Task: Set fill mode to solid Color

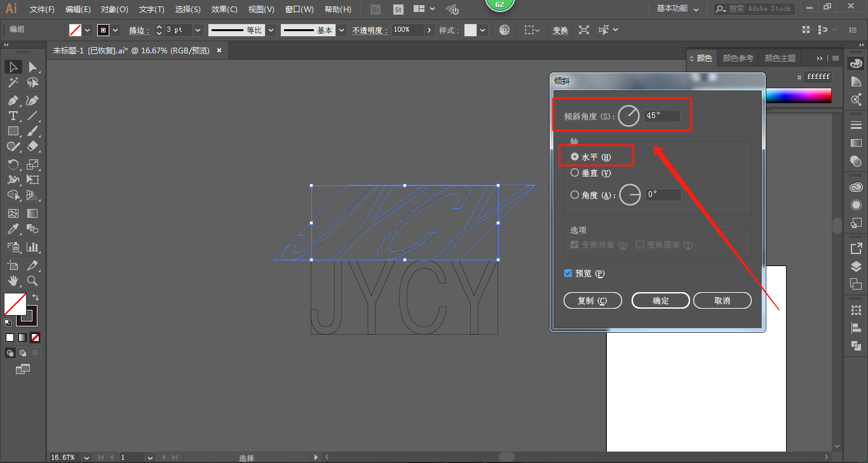Action: (x=10, y=337)
